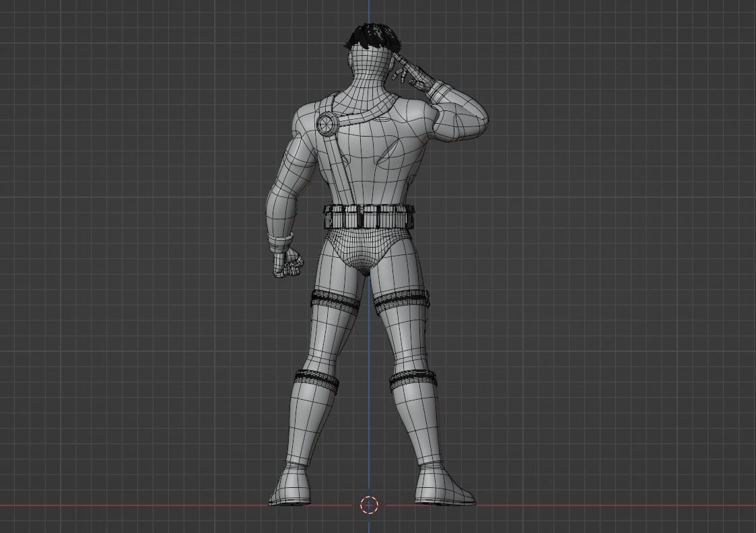The width and height of the screenshot is (756, 533).
Task: Click the 3D cursor at the world origin
Action: (x=370, y=505)
